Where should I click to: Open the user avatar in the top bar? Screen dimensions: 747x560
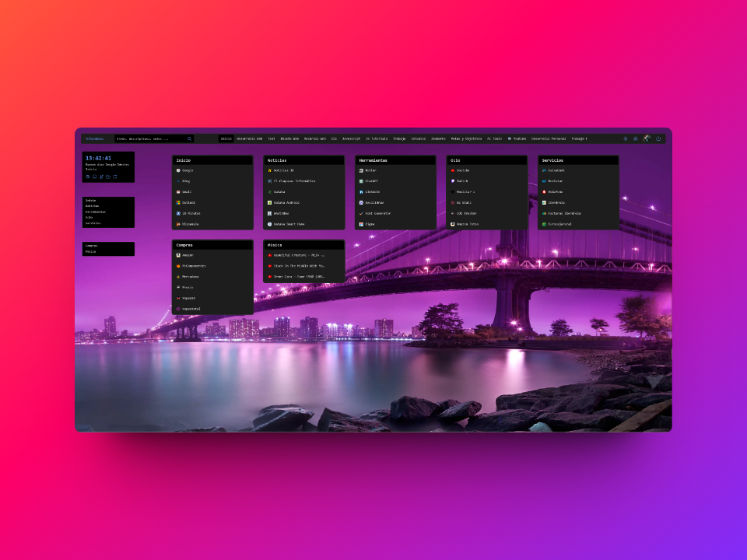coord(647,138)
